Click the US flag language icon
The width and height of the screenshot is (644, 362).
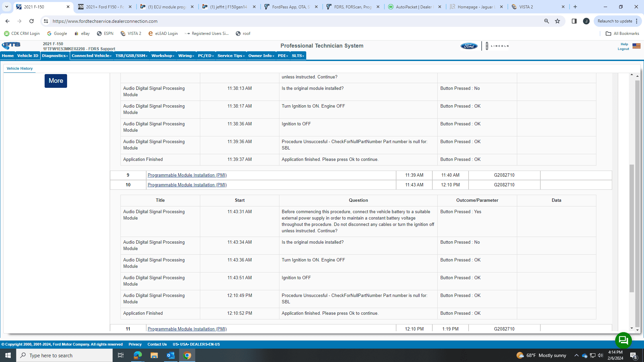pyautogui.click(x=636, y=46)
